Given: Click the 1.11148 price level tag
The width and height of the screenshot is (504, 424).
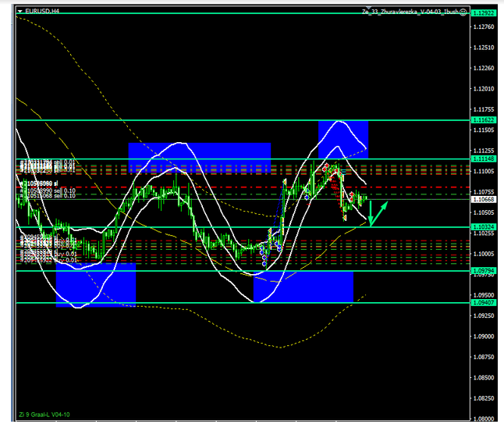Looking at the screenshot, I should (x=484, y=159).
